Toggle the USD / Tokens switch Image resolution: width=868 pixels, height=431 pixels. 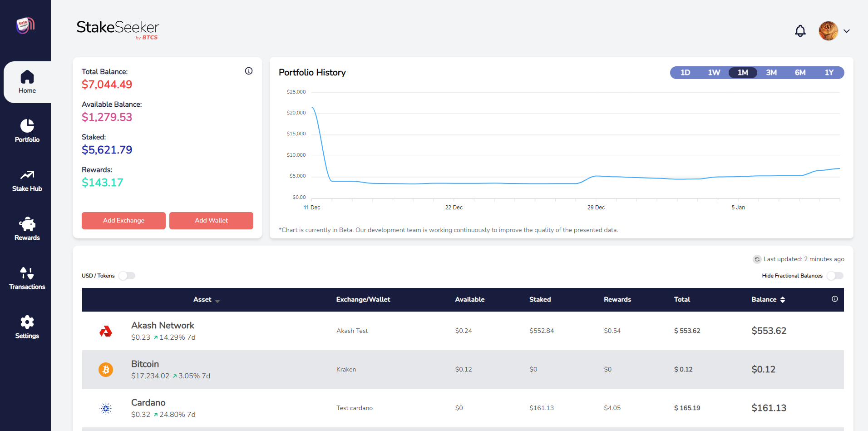click(127, 276)
